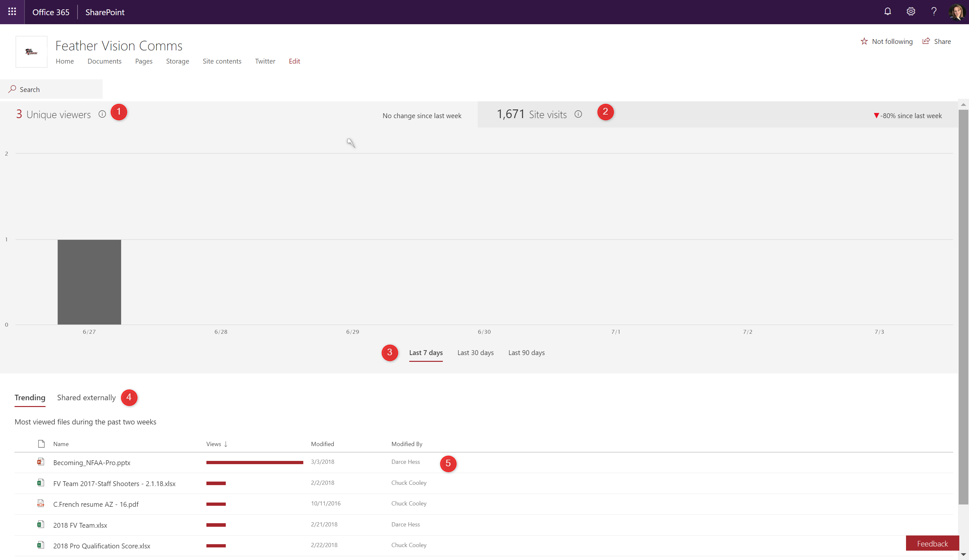
Task: Click the search magnifier icon
Action: 12,89
